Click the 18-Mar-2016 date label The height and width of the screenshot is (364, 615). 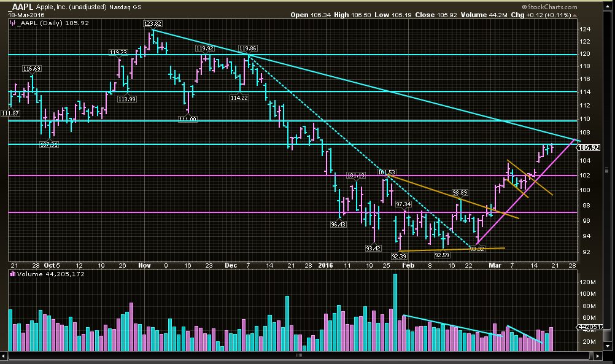pyautogui.click(x=26, y=15)
